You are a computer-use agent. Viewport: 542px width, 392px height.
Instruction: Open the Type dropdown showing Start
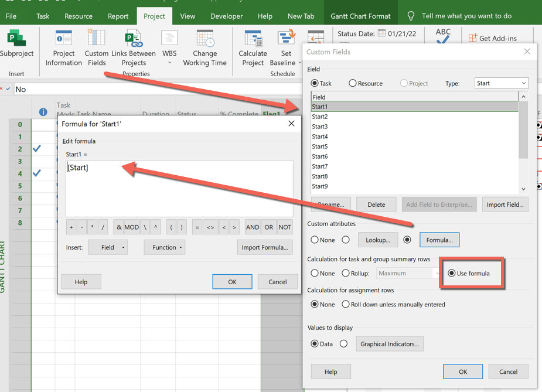501,83
